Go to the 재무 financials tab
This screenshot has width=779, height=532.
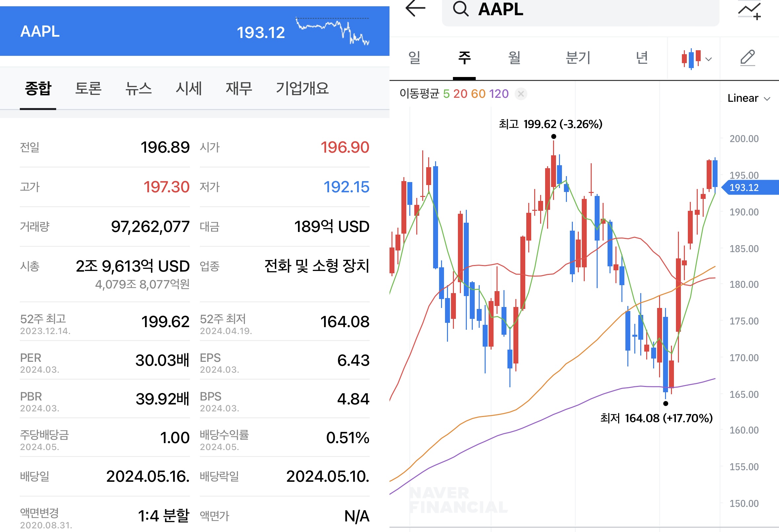pos(239,88)
